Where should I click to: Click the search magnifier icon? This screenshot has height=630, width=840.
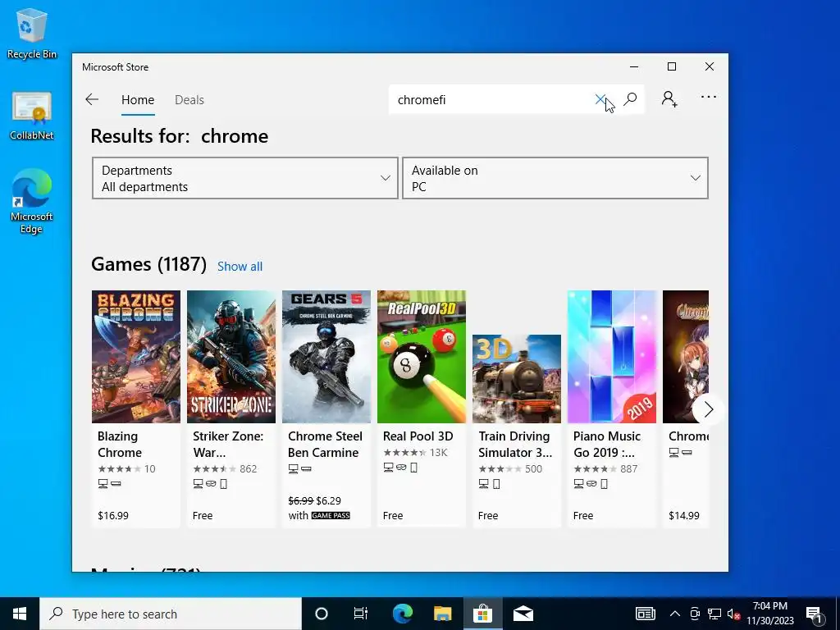coord(631,99)
